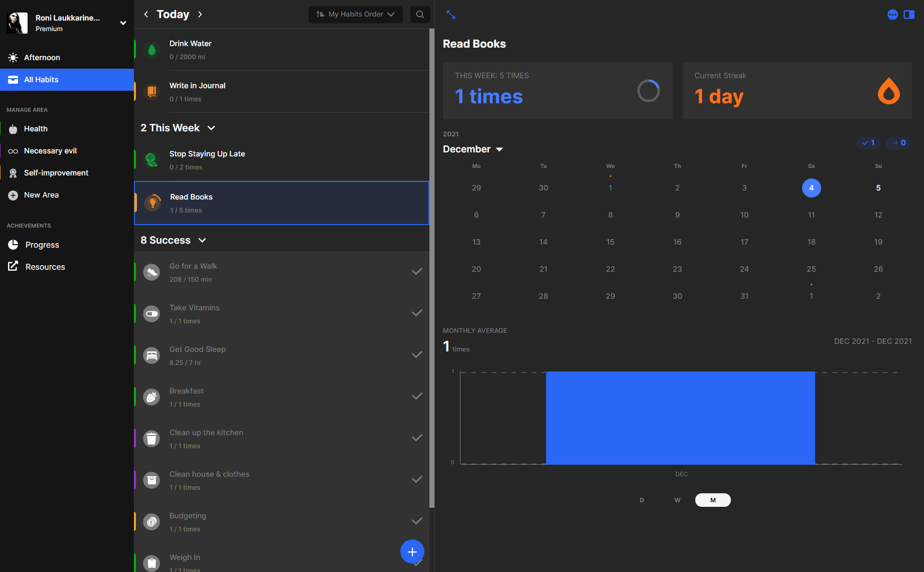Create a New Area

(x=67, y=195)
